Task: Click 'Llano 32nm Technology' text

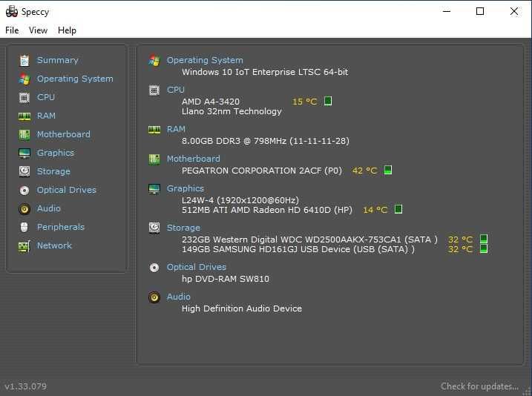Action: [231, 111]
